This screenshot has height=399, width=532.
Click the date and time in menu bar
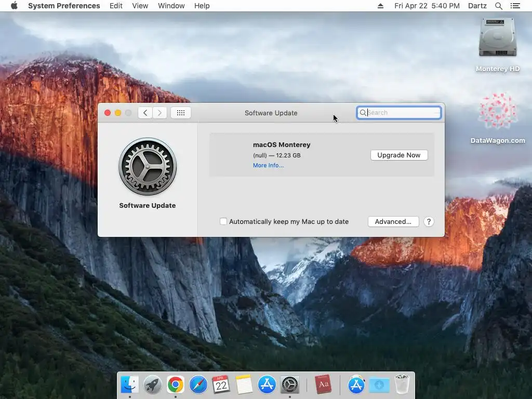pyautogui.click(x=427, y=6)
